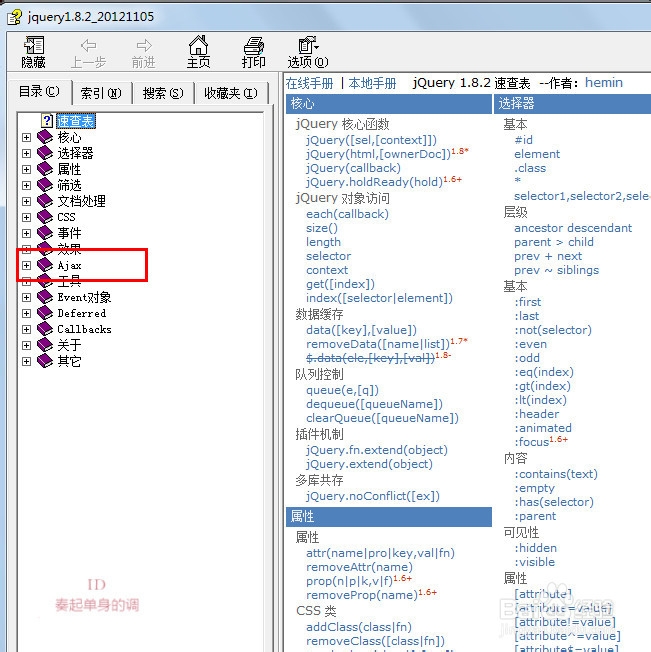Expand the 文档处理 tree node
Viewport: 651px width, 652px height.
(x=26, y=201)
